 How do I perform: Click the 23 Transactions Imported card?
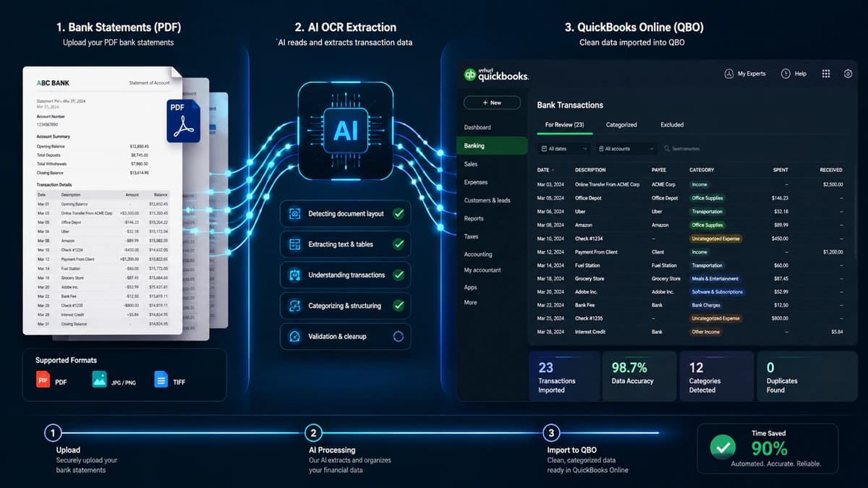pyautogui.click(x=564, y=376)
